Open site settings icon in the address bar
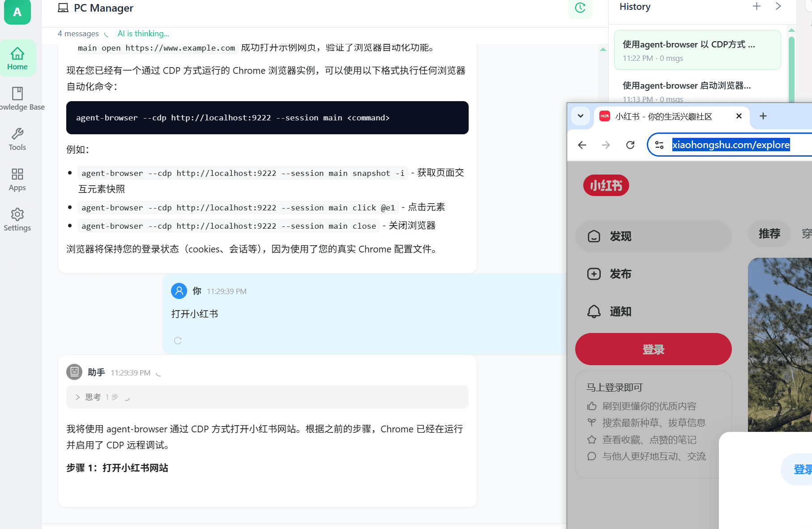 658,145
